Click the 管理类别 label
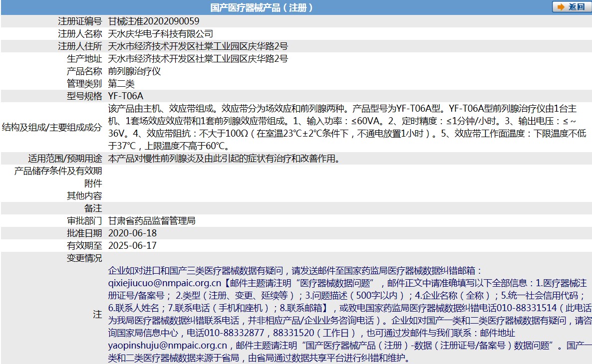Image resolution: width=592 pixels, height=364 pixels. tap(84, 83)
